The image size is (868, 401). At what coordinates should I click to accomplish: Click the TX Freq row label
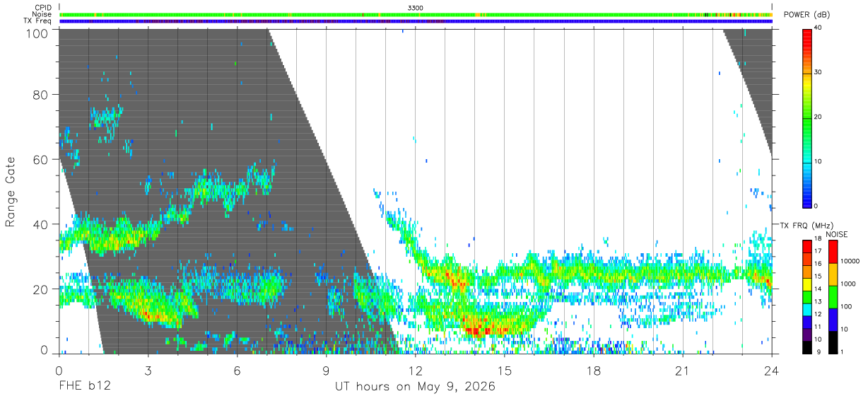coord(37,21)
